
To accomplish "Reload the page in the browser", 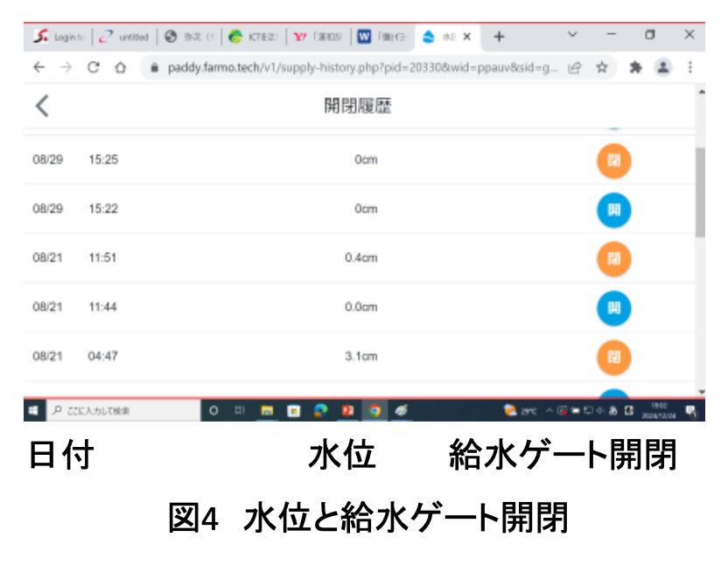I will click(94, 67).
